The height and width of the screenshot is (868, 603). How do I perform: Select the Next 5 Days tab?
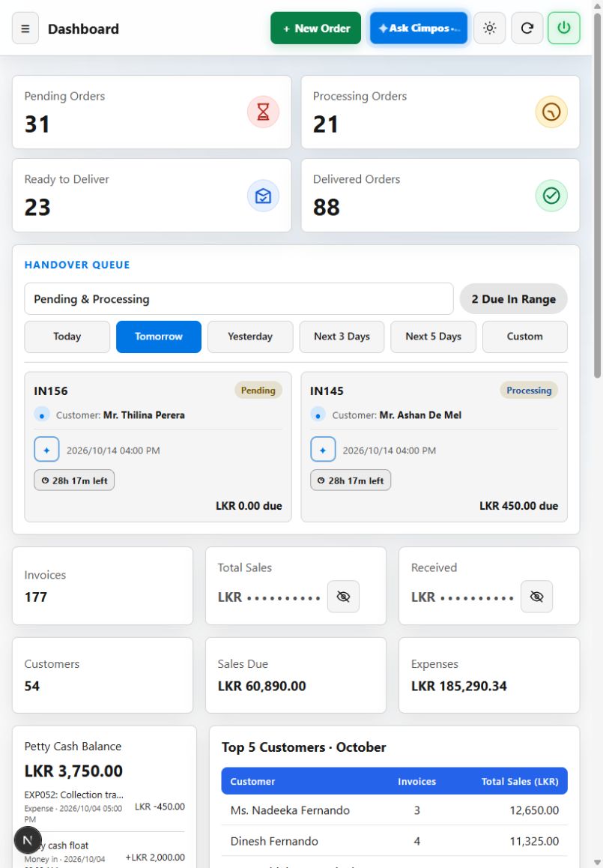coord(433,337)
